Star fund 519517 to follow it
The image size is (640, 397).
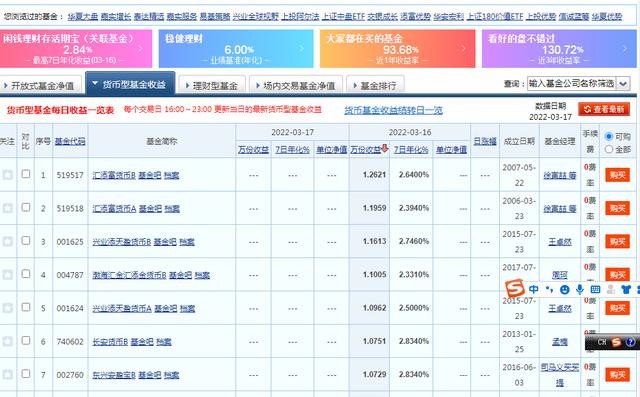7,175
